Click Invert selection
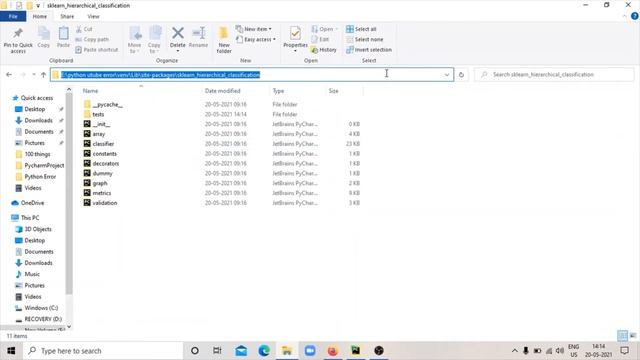 click(369, 49)
